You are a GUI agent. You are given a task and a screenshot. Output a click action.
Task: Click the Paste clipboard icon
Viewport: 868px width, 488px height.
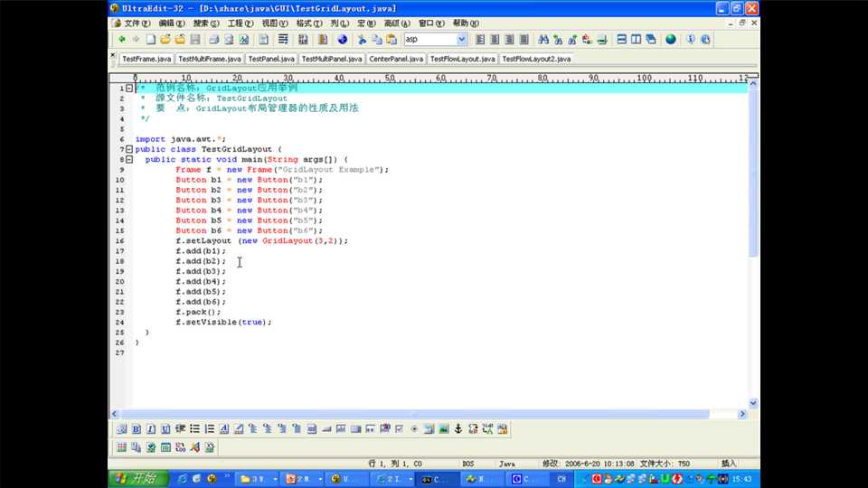(392, 39)
